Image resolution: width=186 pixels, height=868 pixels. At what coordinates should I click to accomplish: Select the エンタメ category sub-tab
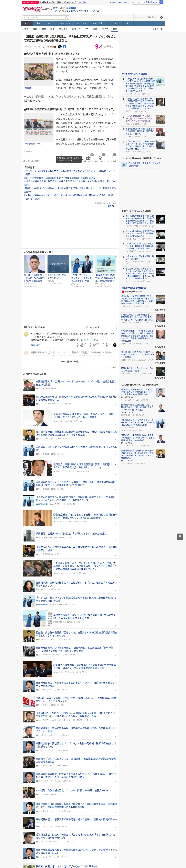tap(63, 29)
